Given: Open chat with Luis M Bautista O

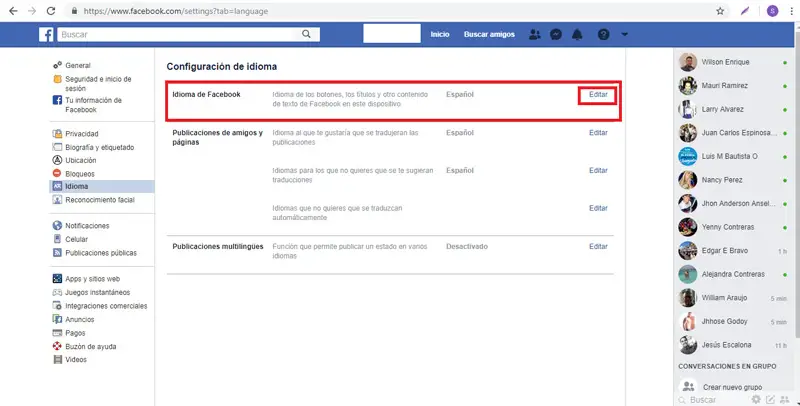Looking at the screenshot, I should (x=734, y=156).
